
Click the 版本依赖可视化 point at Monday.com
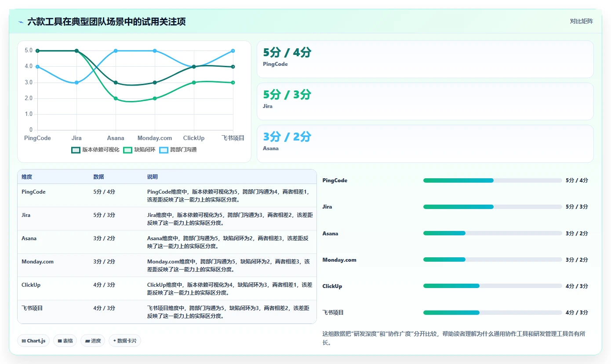pyautogui.click(x=155, y=83)
